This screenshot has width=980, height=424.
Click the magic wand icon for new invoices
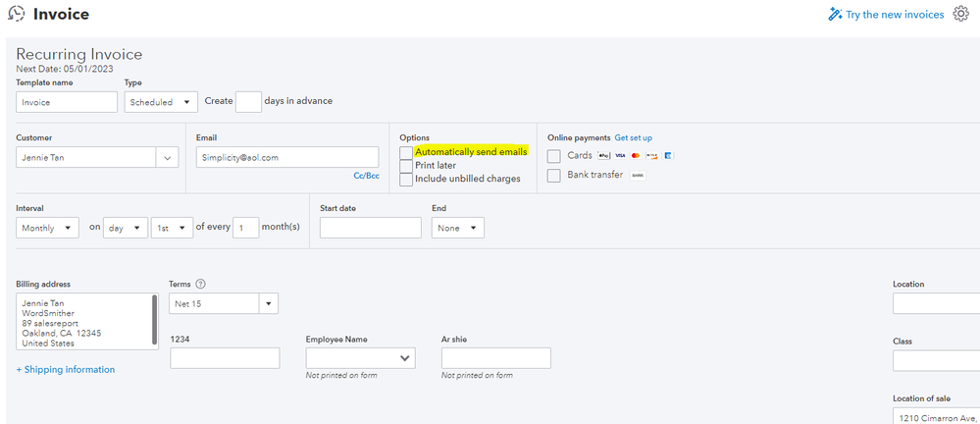[836, 15]
